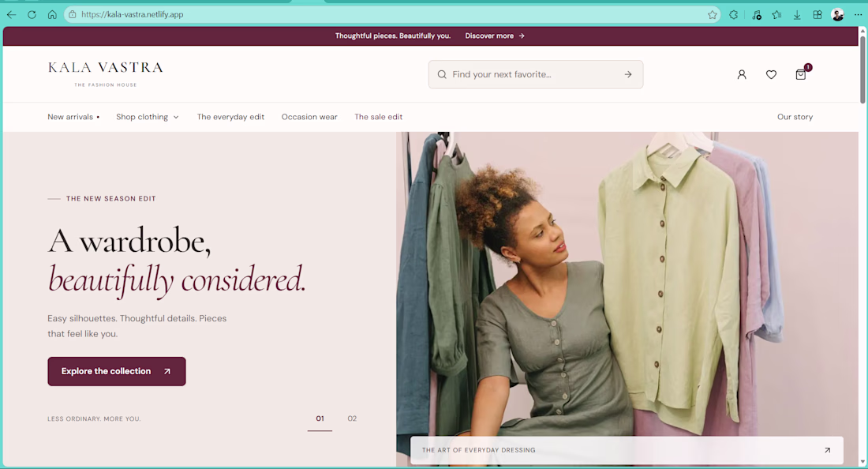Submit search with the arrow icon
The width and height of the screenshot is (868, 469).
pyautogui.click(x=628, y=74)
